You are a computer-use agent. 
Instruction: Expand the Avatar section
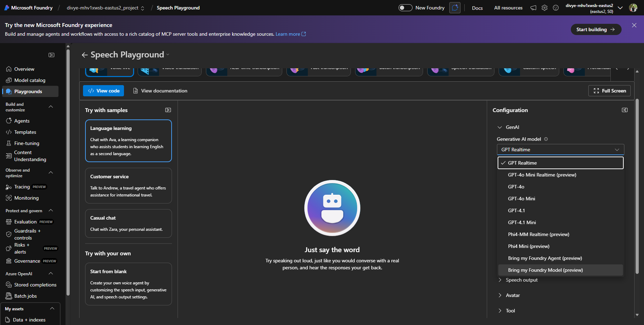pyautogui.click(x=500, y=295)
